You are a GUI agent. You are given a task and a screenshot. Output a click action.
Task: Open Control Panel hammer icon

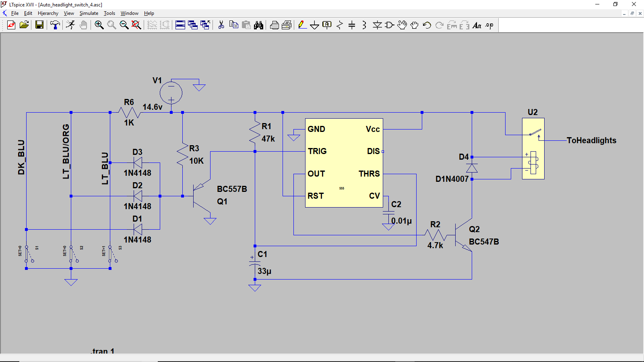pos(55,25)
